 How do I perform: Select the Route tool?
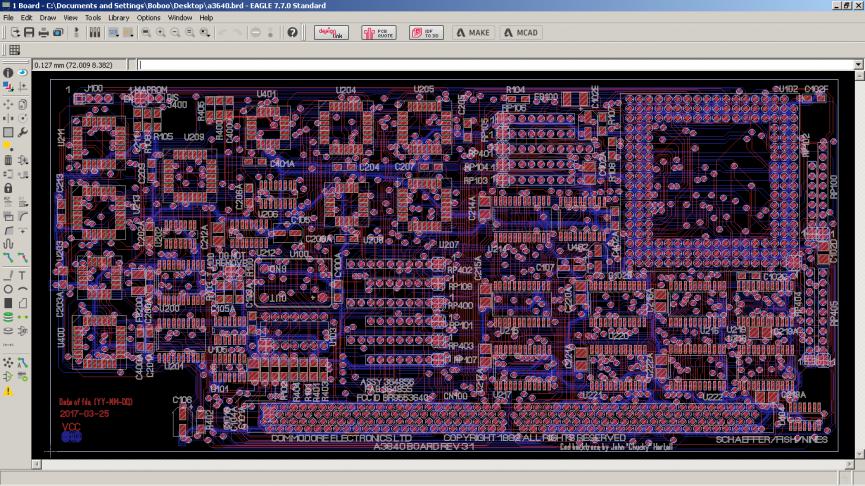click(x=8, y=258)
